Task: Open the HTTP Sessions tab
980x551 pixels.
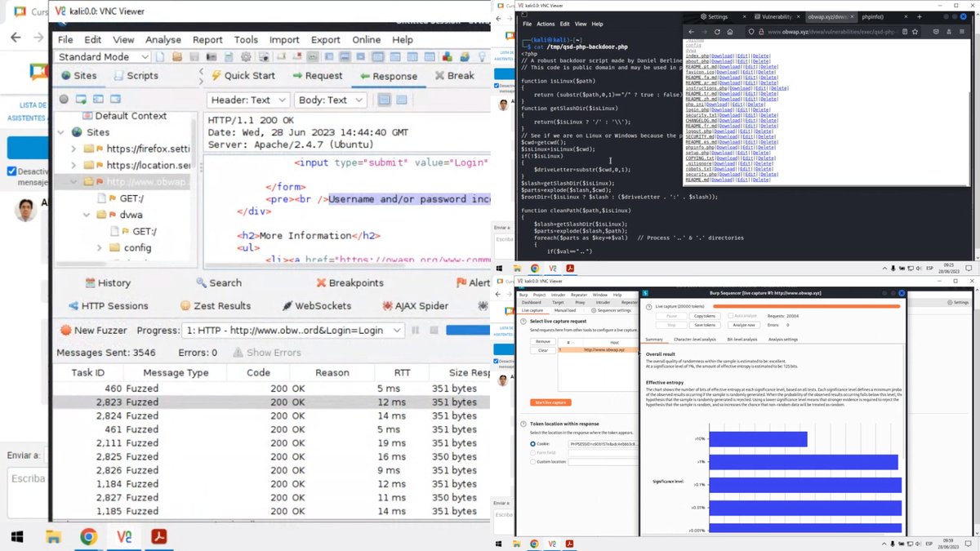Action: pos(109,305)
